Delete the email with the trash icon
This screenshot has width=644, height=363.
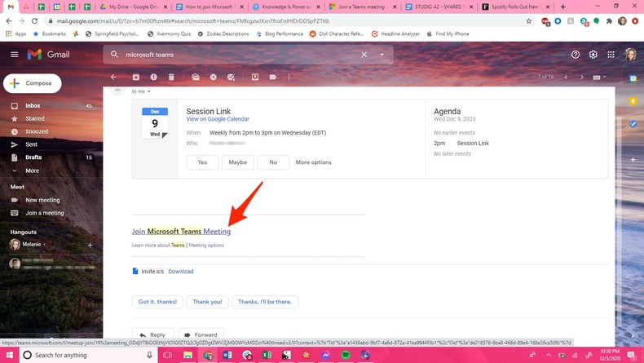[x=171, y=77]
